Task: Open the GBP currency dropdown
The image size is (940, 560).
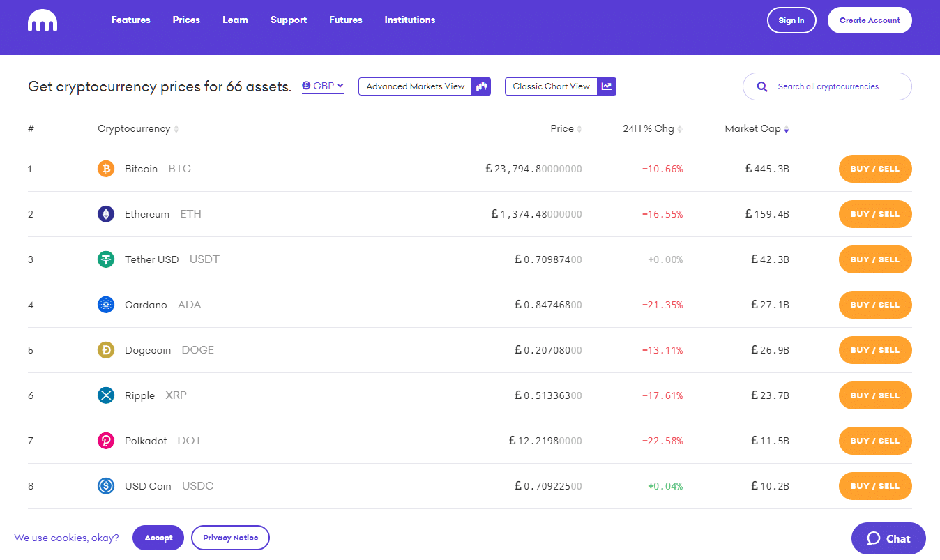Action: (323, 86)
